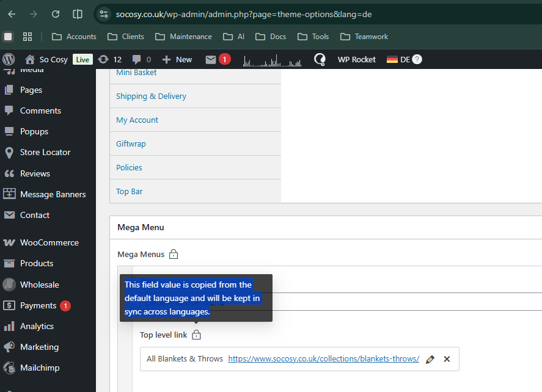
Task: Open the updates icon showing 12
Action: 109,59
